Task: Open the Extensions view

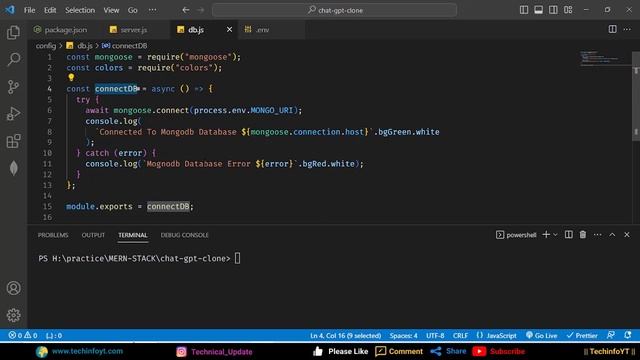Action: click(13, 141)
